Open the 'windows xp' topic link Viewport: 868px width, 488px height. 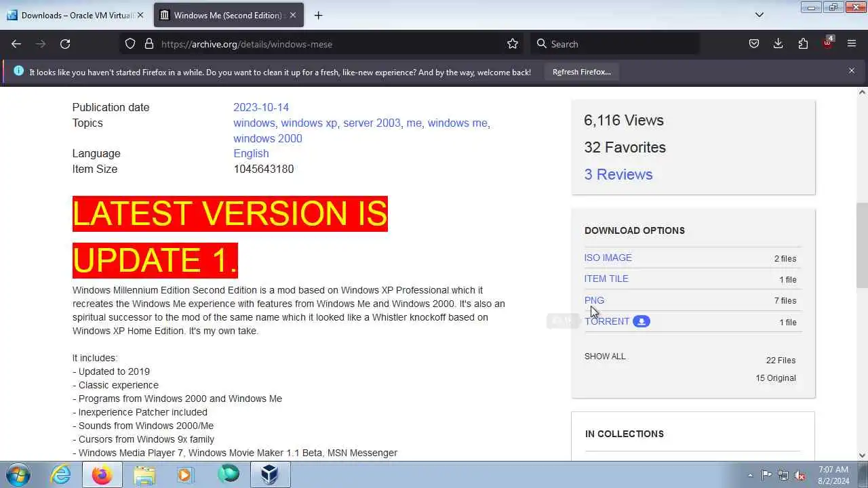309,123
